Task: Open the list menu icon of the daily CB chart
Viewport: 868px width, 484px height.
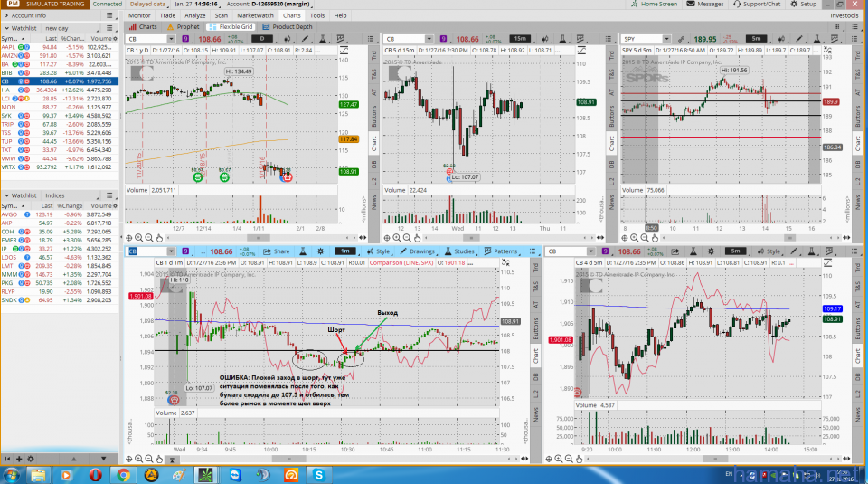Action: pos(371,39)
